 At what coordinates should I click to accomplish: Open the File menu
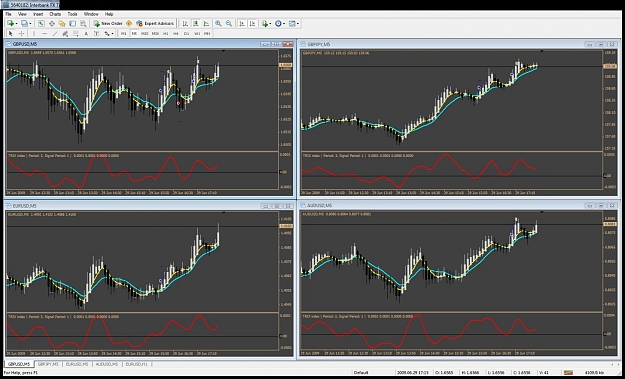click(x=8, y=14)
